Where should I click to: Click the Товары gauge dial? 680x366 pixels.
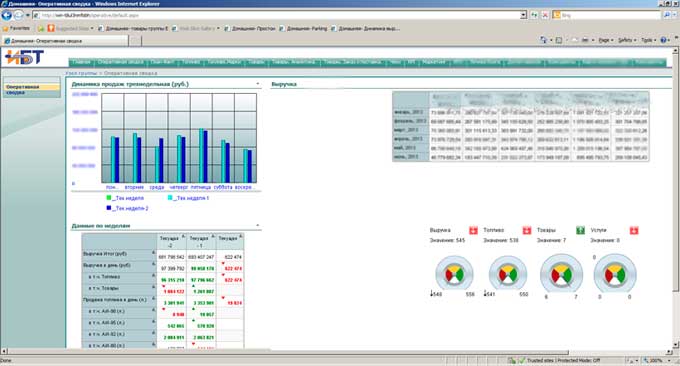561,274
